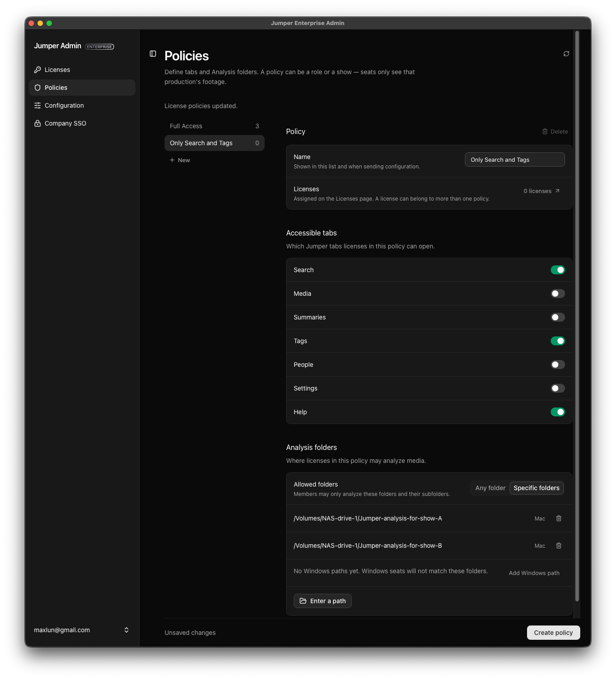Refresh policies with the reload icon

tap(566, 54)
